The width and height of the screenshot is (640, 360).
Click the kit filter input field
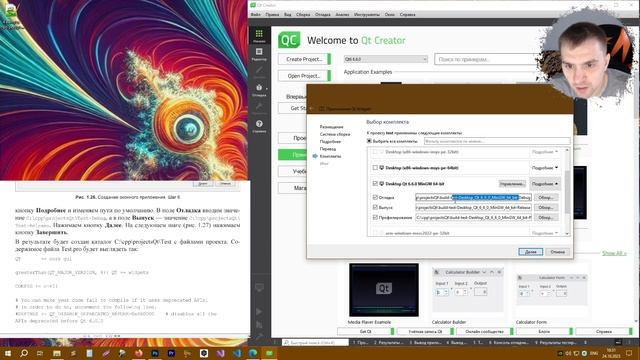pos(497,141)
